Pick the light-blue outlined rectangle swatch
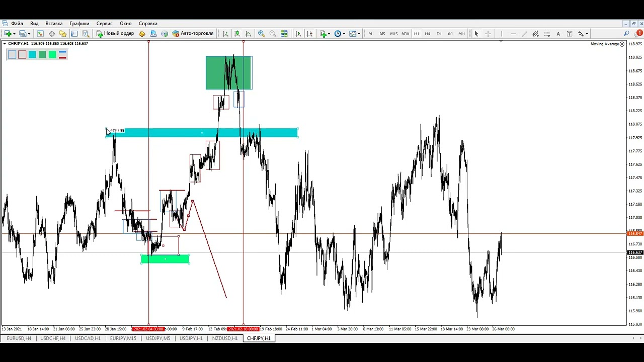This screenshot has height=362, width=644. [x=12, y=55]
